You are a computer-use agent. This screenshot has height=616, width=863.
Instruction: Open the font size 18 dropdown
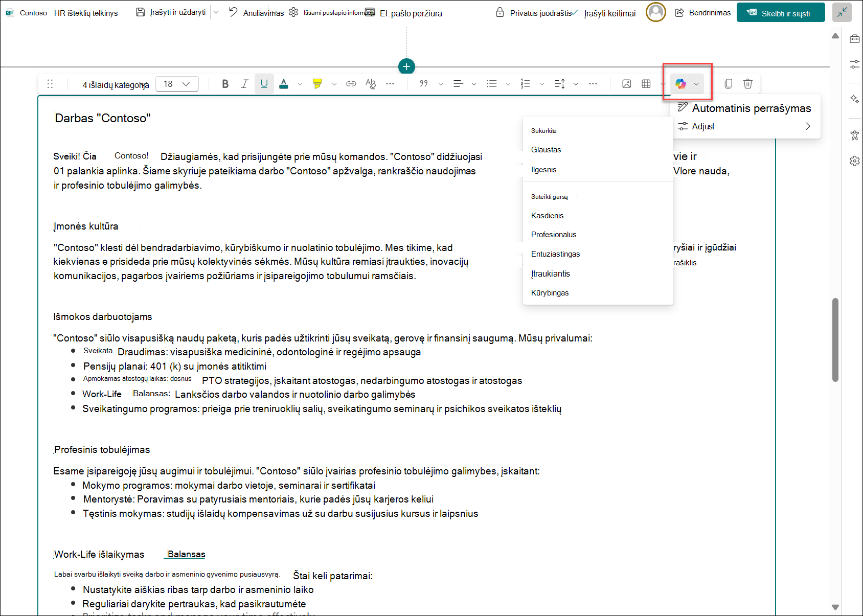pyautogui.click(x=176, y=84)
